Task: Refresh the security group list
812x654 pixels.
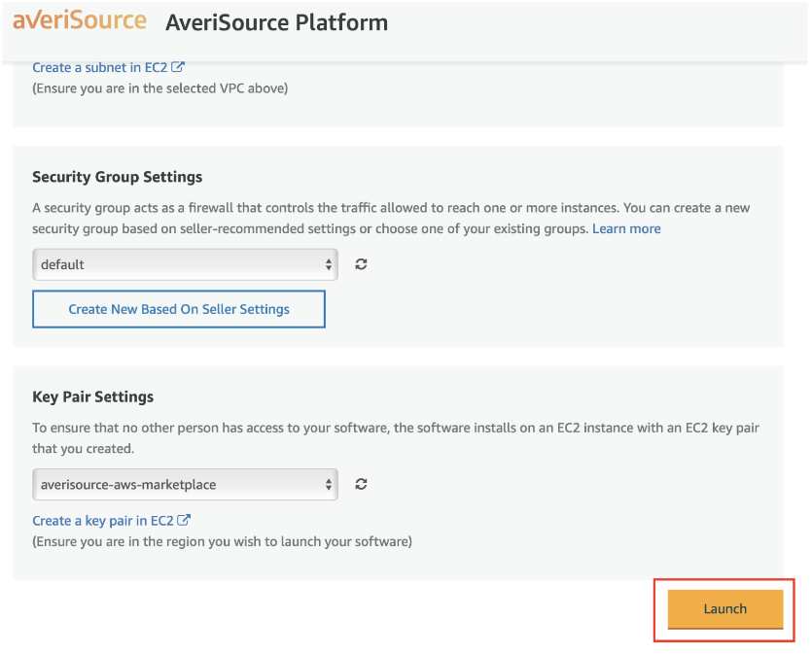Action: point(361,264)
